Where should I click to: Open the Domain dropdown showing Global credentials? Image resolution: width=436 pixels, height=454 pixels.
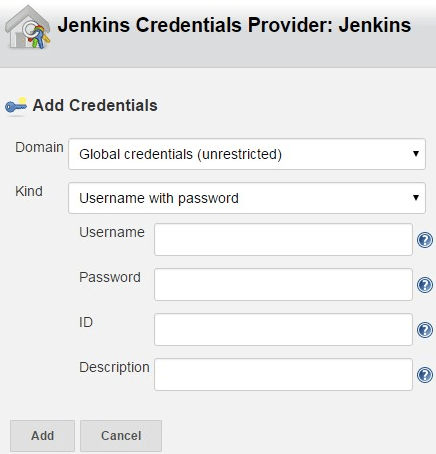tap(247, 154)
